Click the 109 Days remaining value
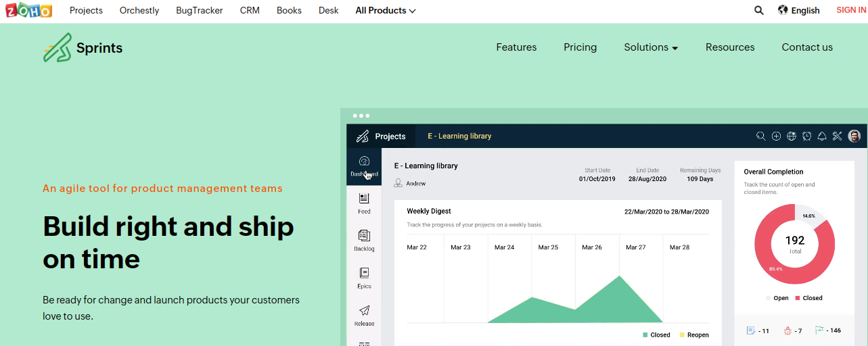This screenshot has width=868, height=346. [x=700, y=179]
